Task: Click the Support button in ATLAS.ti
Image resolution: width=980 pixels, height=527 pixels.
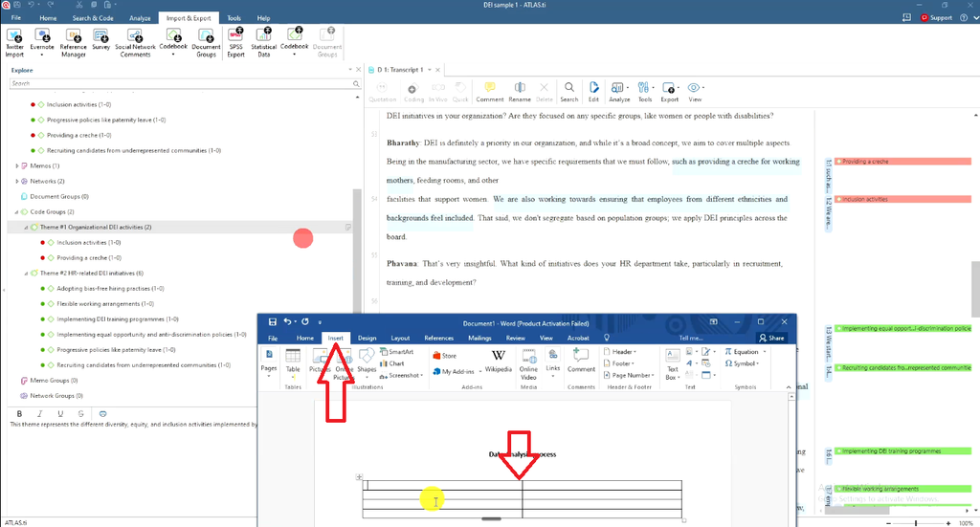Action: [936, 18]
